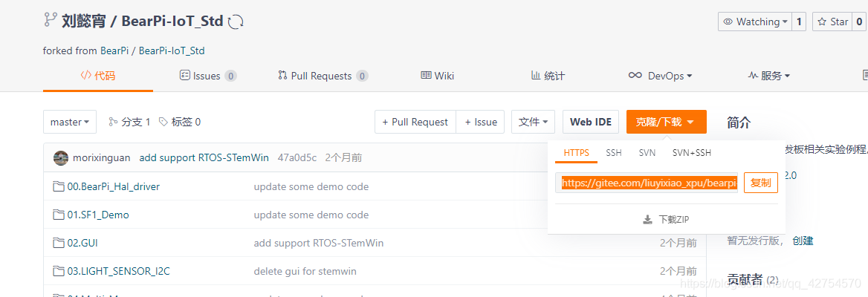Screen dimensions: 868x297
Task: Click the watcher count 1
Action: pos(799,22)
